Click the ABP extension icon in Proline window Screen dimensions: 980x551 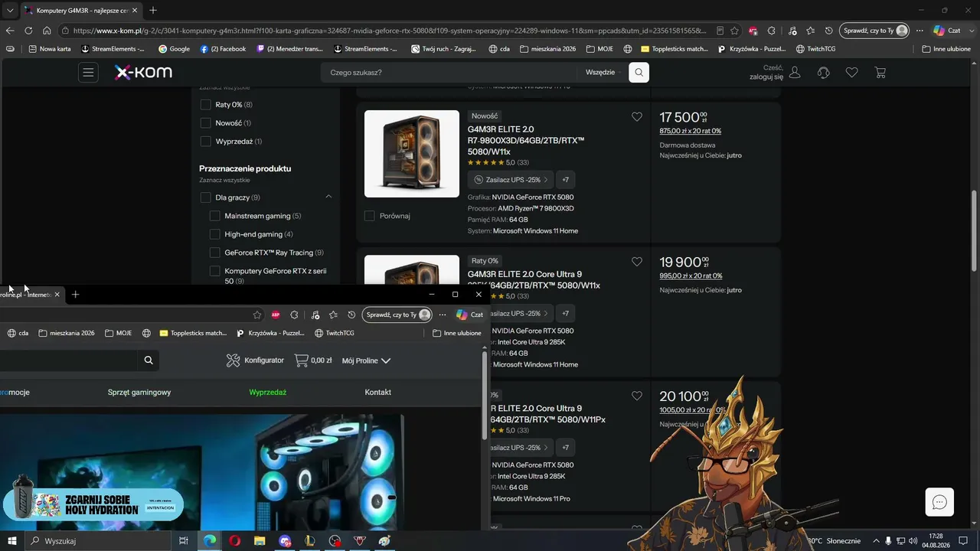click(x=276, y=315)
